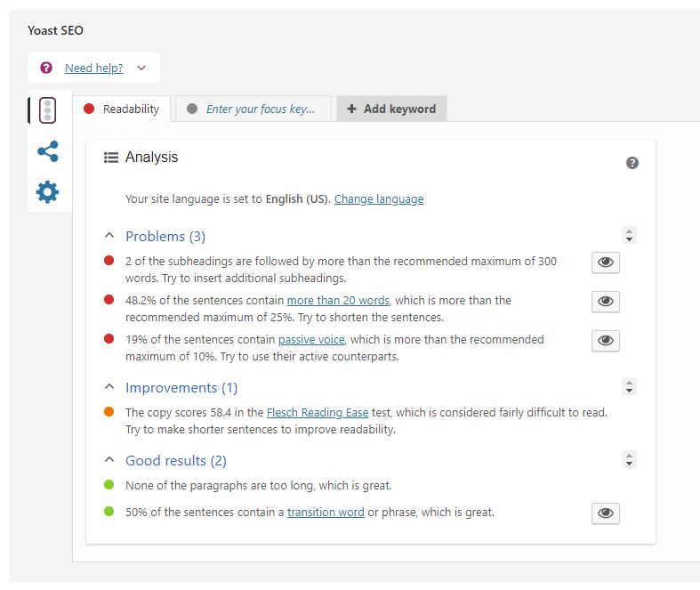Collapse the Problems section chevron
700x590 pixels.
pyautogui.click(x=109, y=235)
